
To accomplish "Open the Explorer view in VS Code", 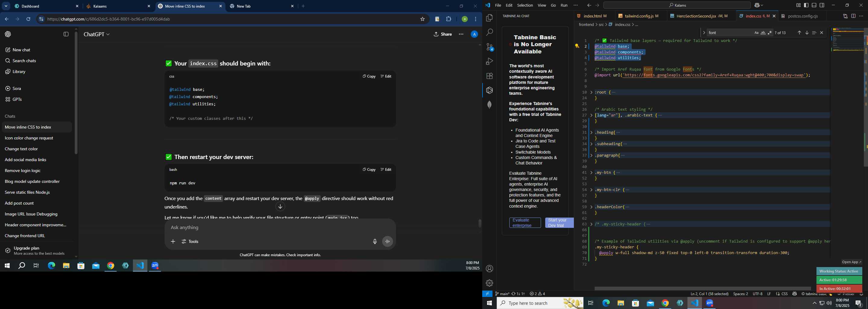I will pyautogui.click(x=489, y=18).
